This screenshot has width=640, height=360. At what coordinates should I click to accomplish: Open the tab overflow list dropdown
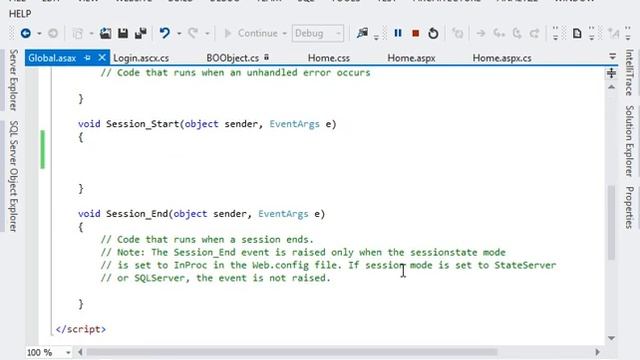(x=612, y=56)
